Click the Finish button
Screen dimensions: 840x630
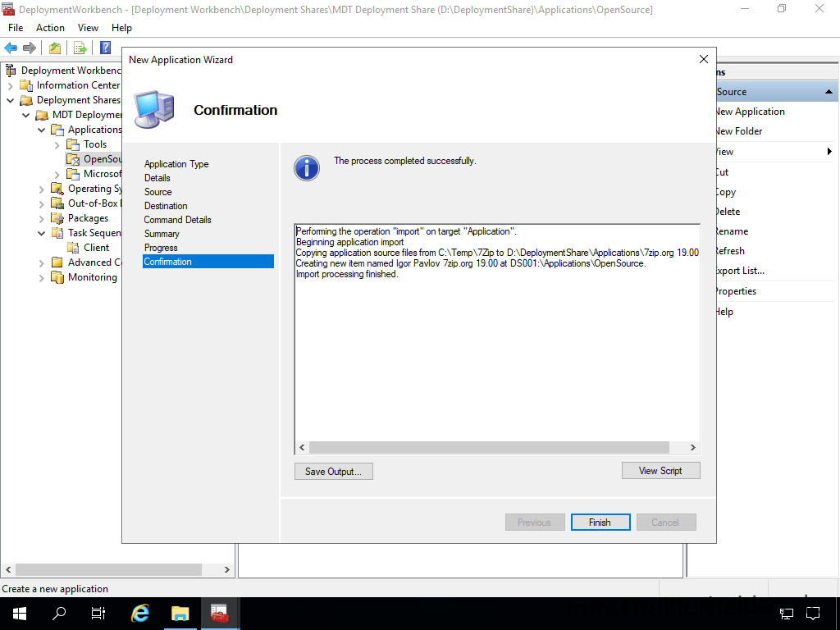600,523
